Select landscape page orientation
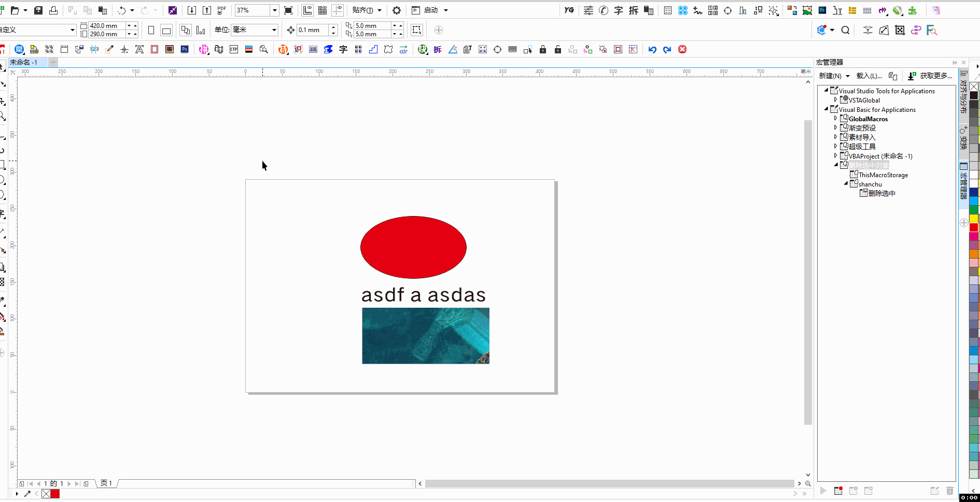 pos(166,30)
